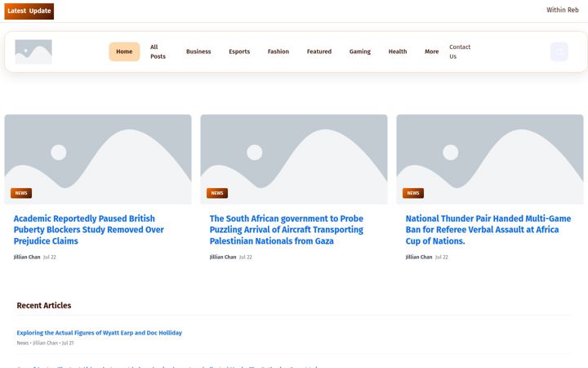Go to All Posts page
Screen dimensions: 588x368
(158, 52)
